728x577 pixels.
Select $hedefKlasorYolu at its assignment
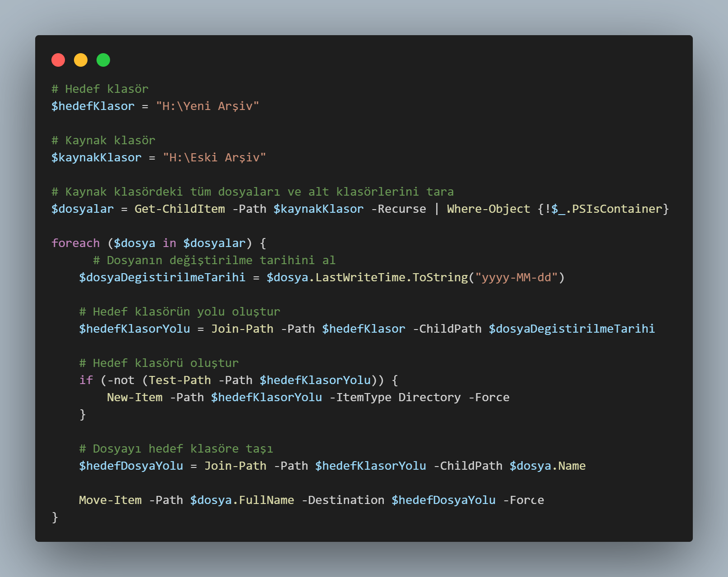(134, 329)
